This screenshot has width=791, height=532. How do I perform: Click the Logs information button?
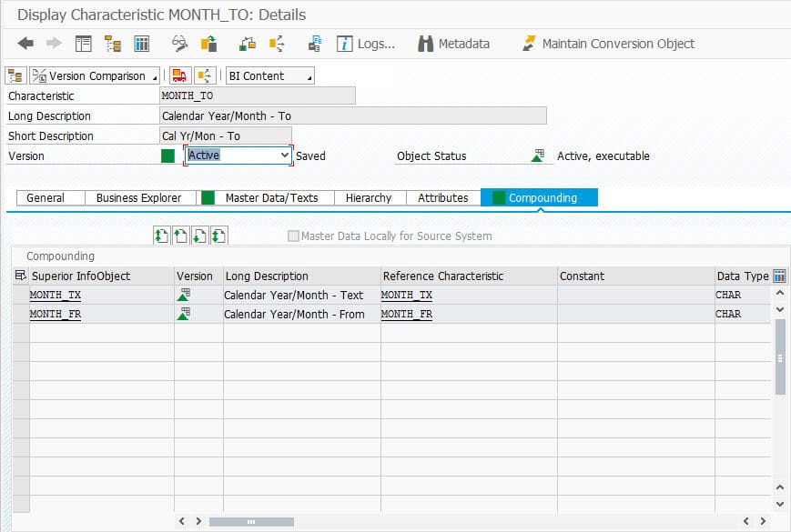click(x=366, y=44)
